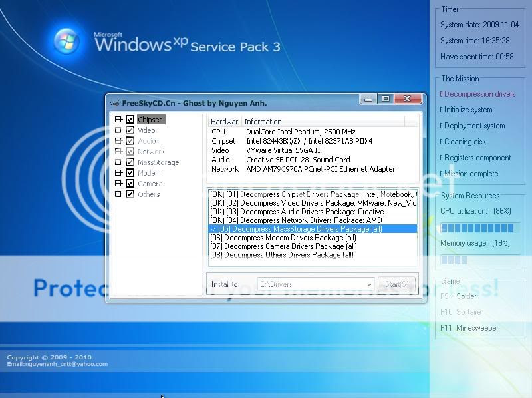Click the CPU utilization progress bar
Screen dimensions: 532x398
click(x=479, y=228)
